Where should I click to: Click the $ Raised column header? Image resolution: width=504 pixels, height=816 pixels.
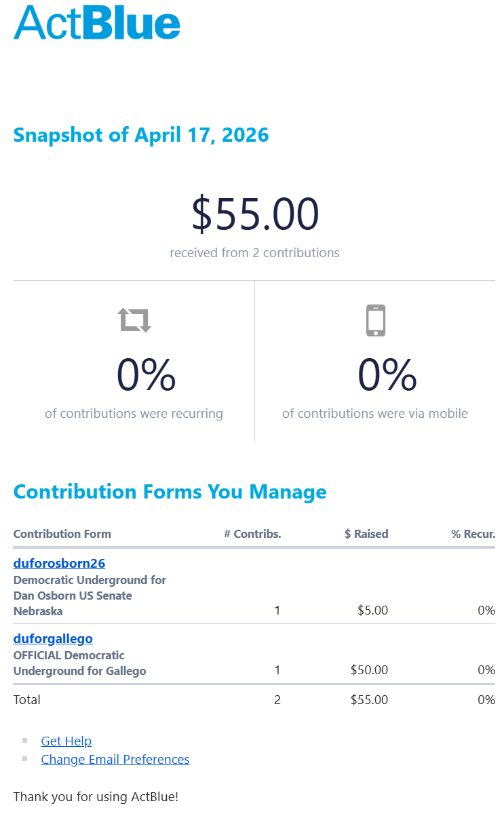[366, 534]
